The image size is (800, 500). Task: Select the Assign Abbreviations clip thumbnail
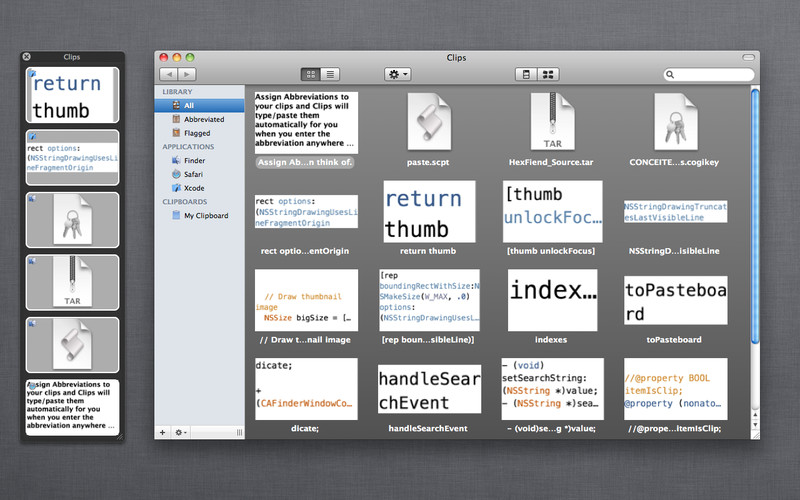tap(306, 122)
